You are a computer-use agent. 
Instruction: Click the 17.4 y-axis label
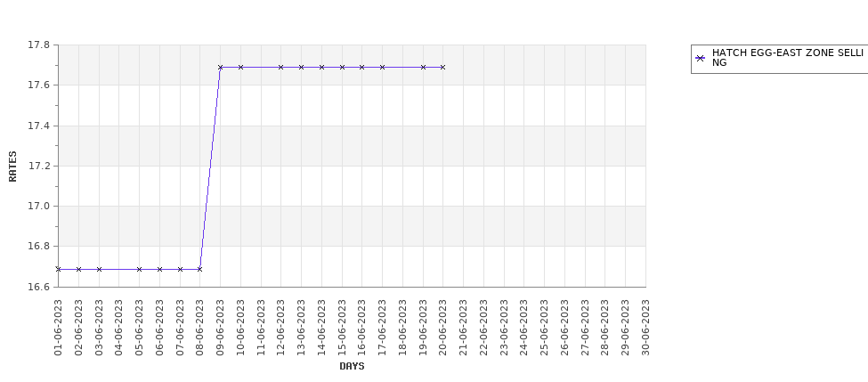point(38,126)
